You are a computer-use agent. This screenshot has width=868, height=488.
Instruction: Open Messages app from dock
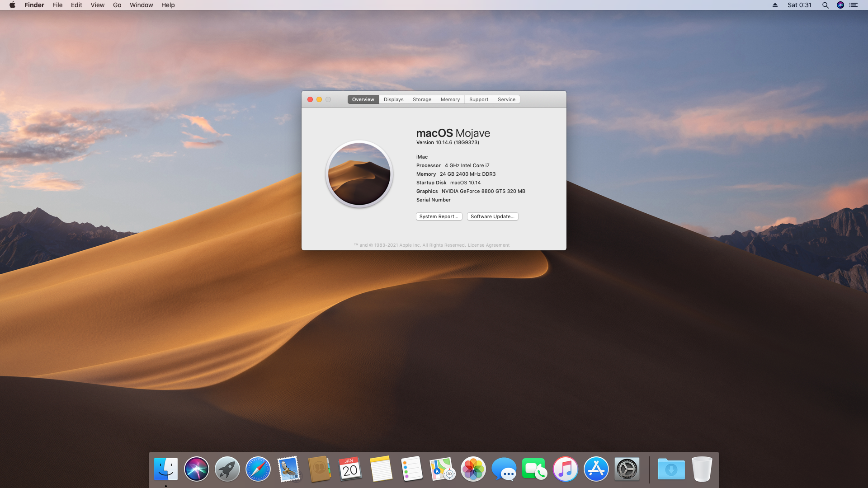[504, 469]
